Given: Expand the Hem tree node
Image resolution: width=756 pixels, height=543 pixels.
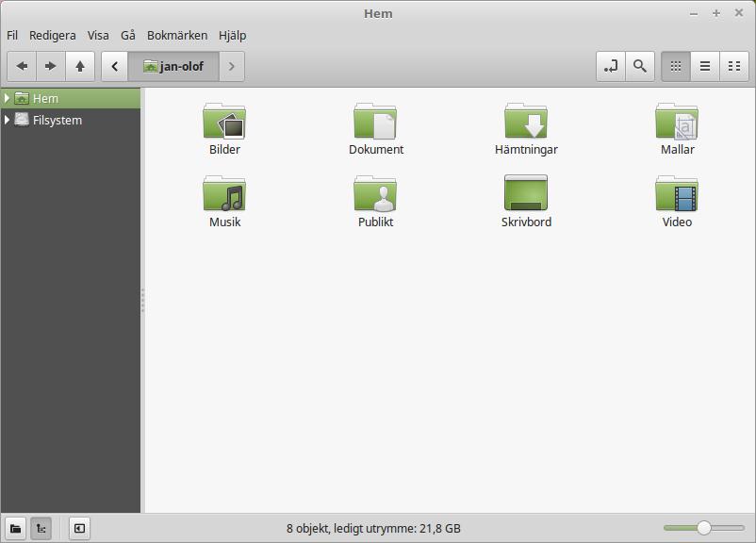Looking at the screenshot, I should 7,98.
